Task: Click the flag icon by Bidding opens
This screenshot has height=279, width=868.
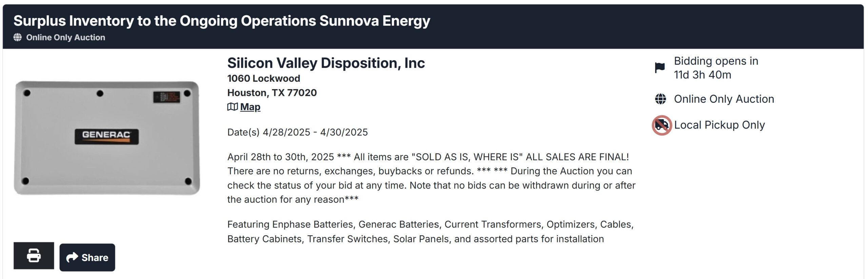Action: coord(660,68)
